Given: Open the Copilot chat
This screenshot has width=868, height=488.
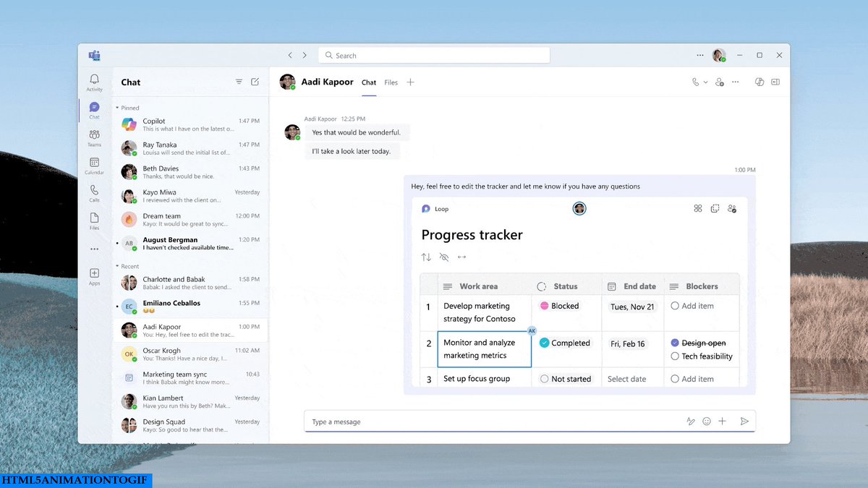Looking at the screenshot, I should (190, 124).
